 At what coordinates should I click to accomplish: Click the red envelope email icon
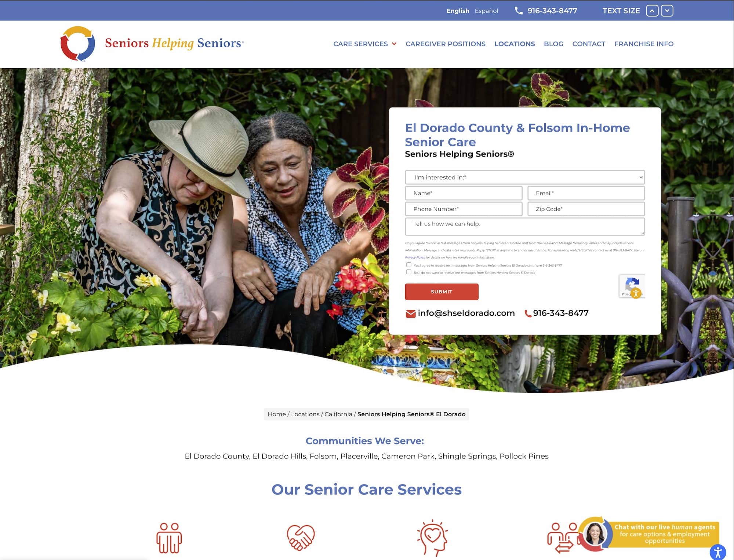410,314
